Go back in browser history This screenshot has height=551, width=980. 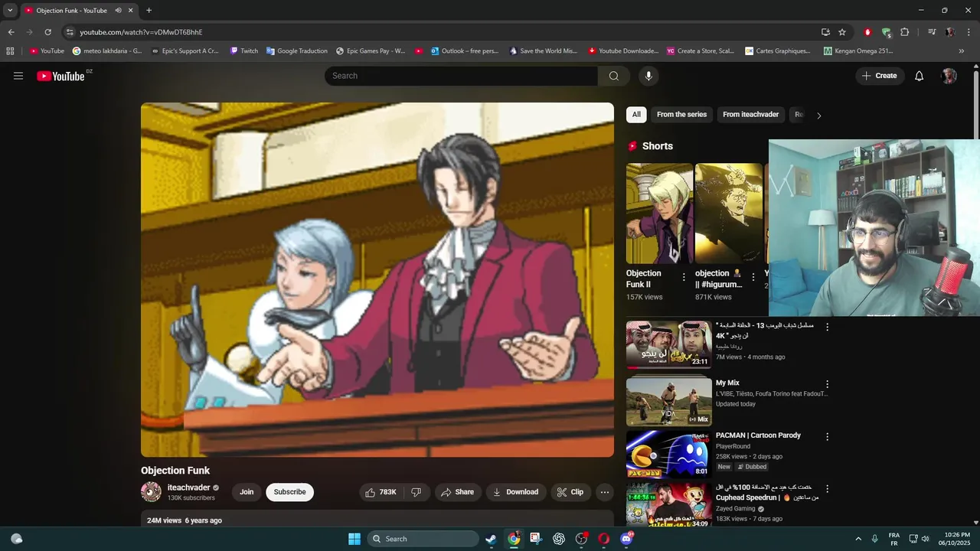[x=11, y=32]
